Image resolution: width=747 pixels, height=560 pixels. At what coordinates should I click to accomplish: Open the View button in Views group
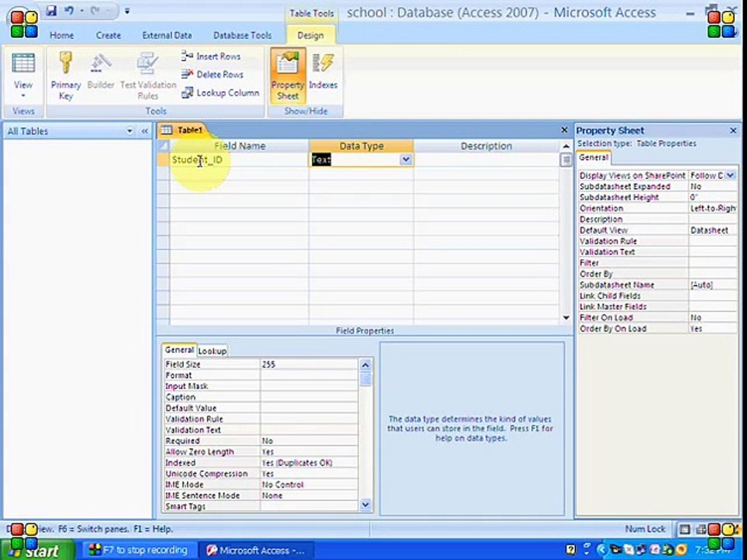(23, 76)
